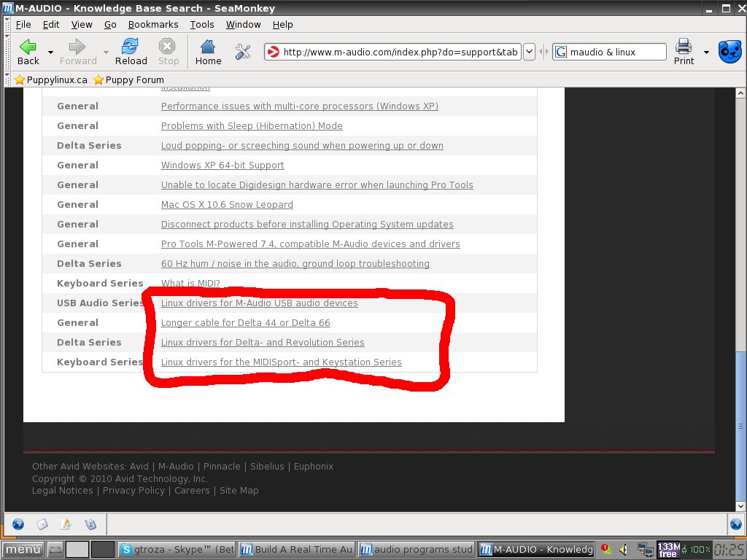Open the Puppylinux.ca bookmark
This screenshot has width=747, height=560.
[51, 79]
